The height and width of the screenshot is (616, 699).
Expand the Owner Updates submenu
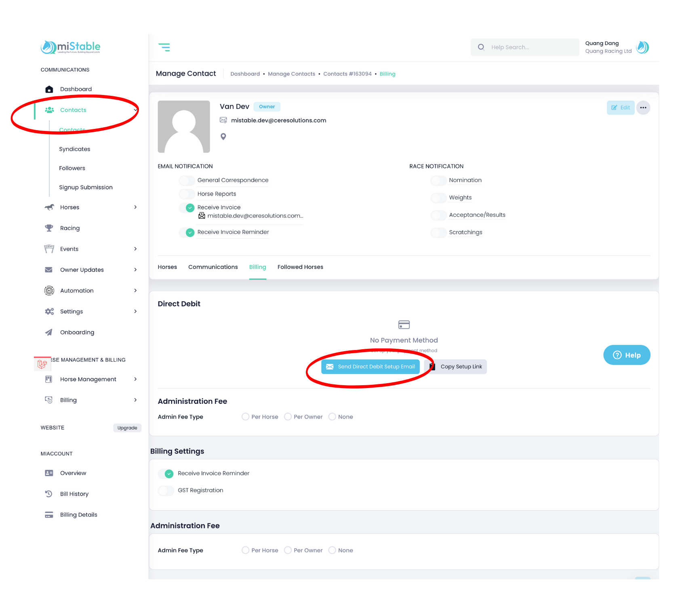coord(135,270)
